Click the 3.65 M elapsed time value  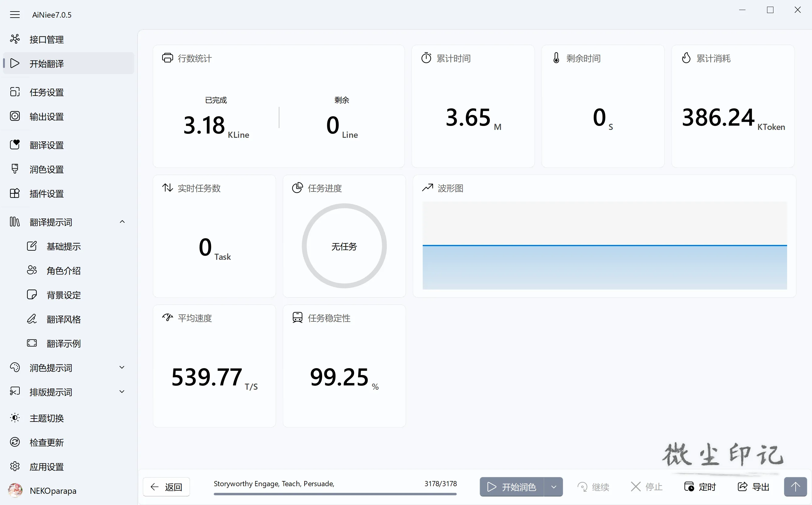[x=473, y=118]
